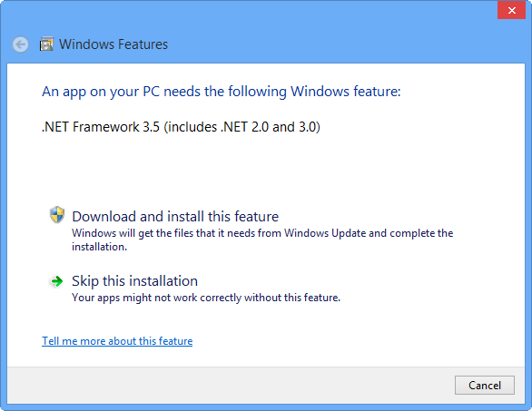Click the gray footer bar left of Cancel
Screen dimensions: 532x411
[231, 386]
